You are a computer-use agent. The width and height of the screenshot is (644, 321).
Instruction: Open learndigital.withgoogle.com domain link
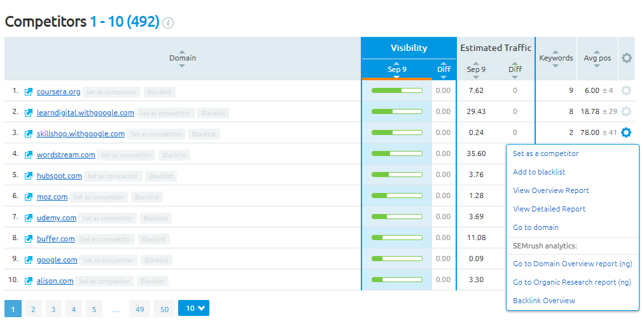click(85, 113)
